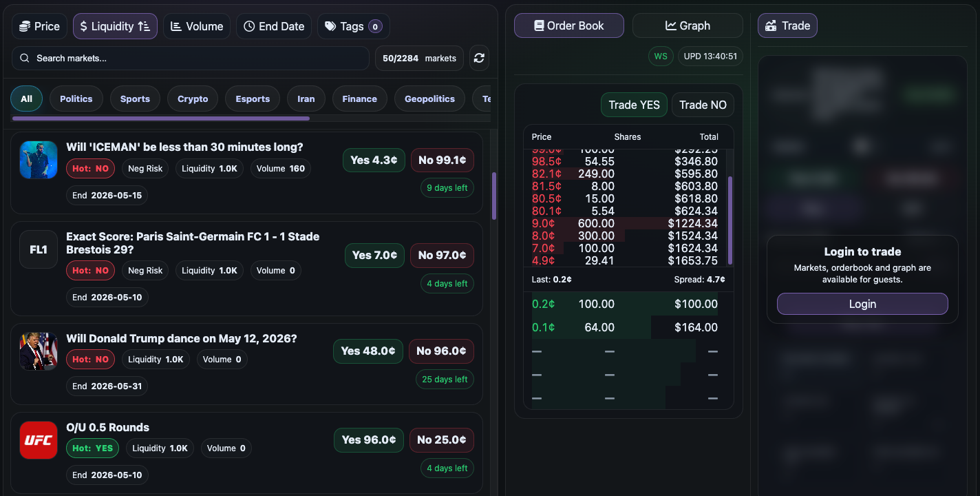Click the '25 days left' badge
This screenshot has height=496, width=980.
click(x=445, y=379)
